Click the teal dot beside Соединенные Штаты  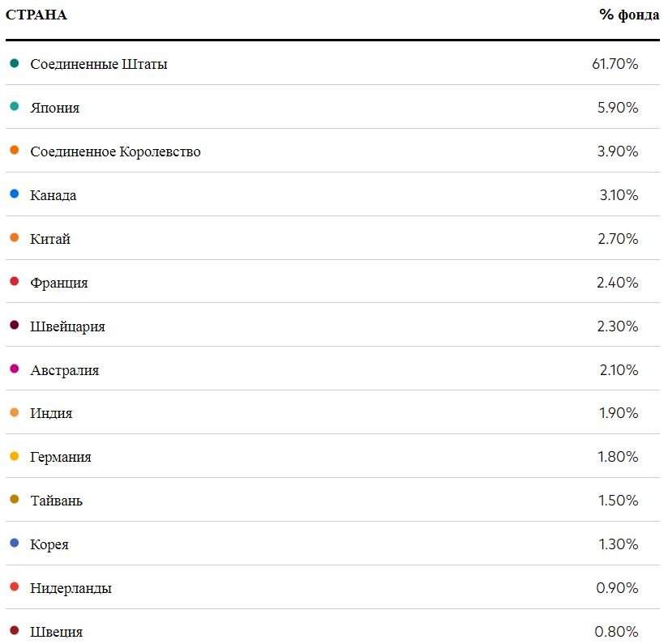coord(14,63)
